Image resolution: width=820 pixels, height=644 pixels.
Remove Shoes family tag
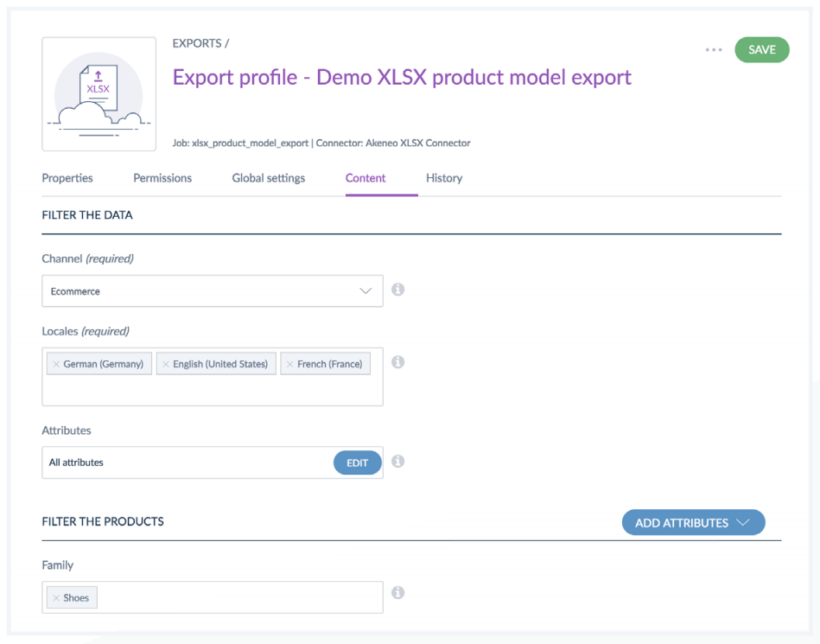click(56, 598)
